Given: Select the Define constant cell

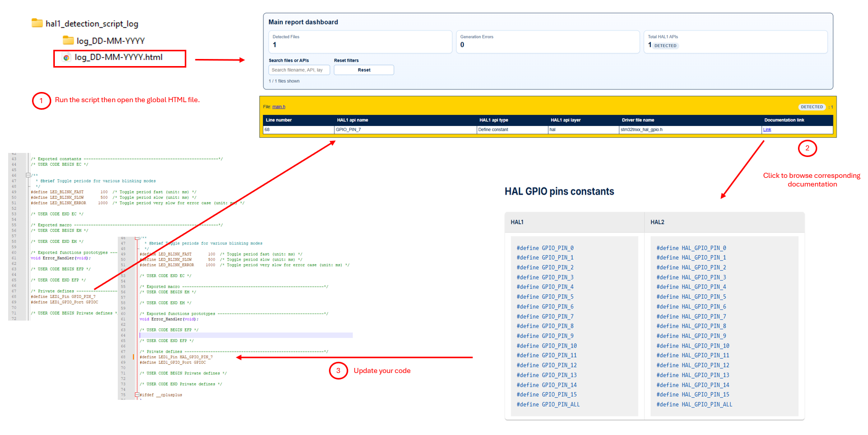Looking at the screenshot, I should point(512,130).
